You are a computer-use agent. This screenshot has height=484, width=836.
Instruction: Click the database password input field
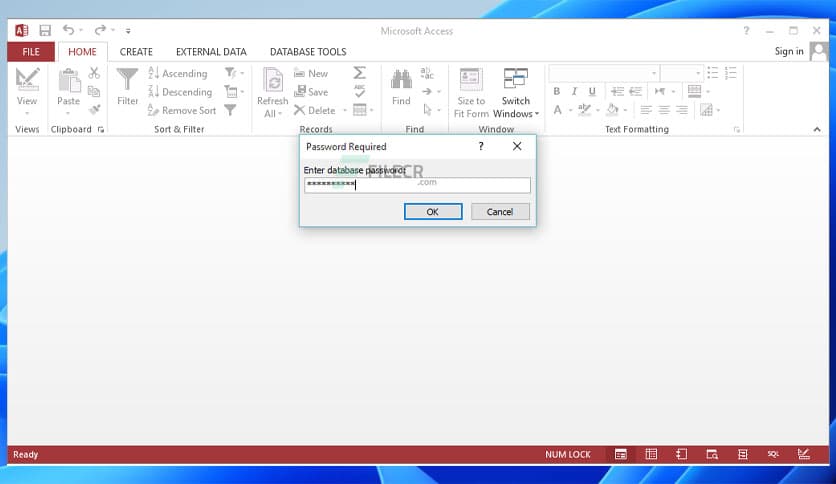click(x=417, y=184)
